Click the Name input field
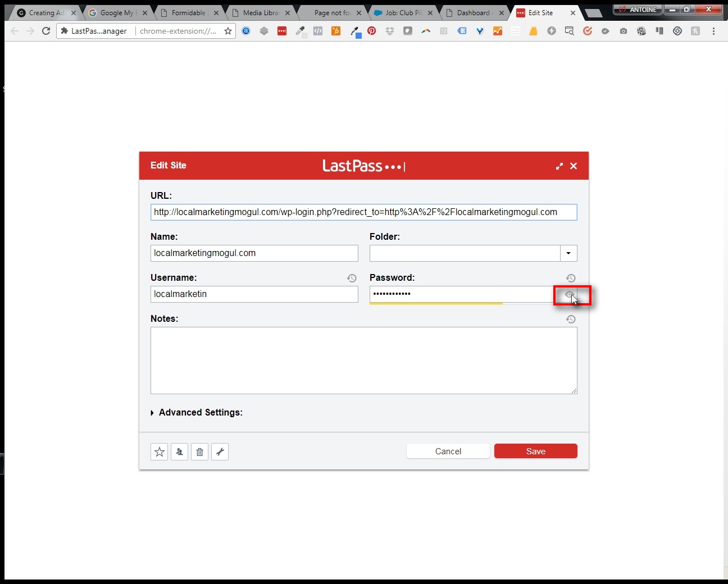Image resolution: width=728 pixels, height=584 pixels. coord(254,253)
